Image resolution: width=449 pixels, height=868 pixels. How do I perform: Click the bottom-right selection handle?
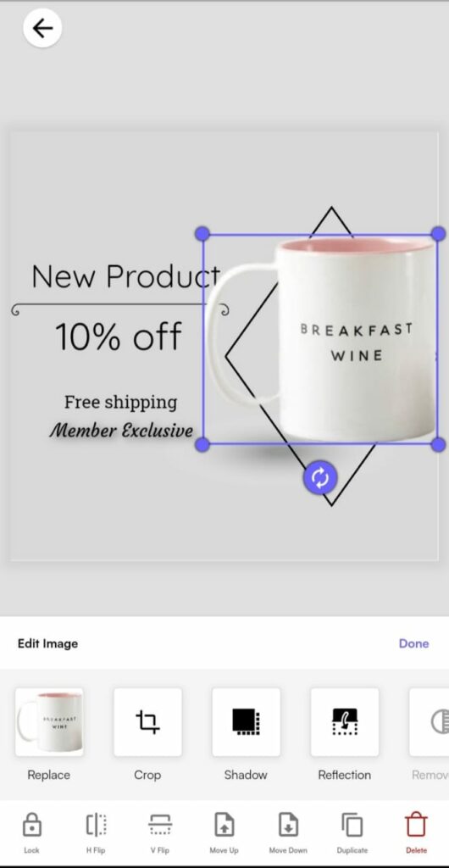[438, 444]
